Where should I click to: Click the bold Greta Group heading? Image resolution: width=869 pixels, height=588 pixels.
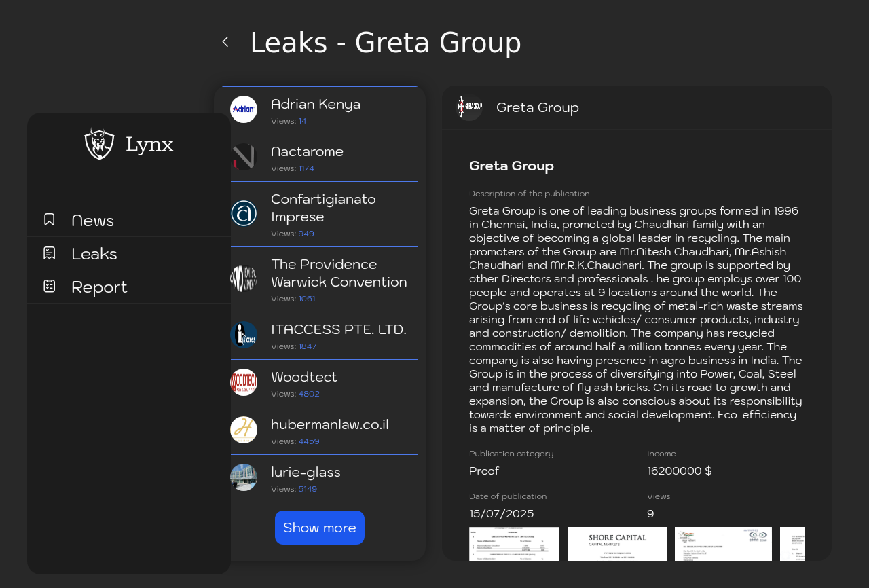511,166
